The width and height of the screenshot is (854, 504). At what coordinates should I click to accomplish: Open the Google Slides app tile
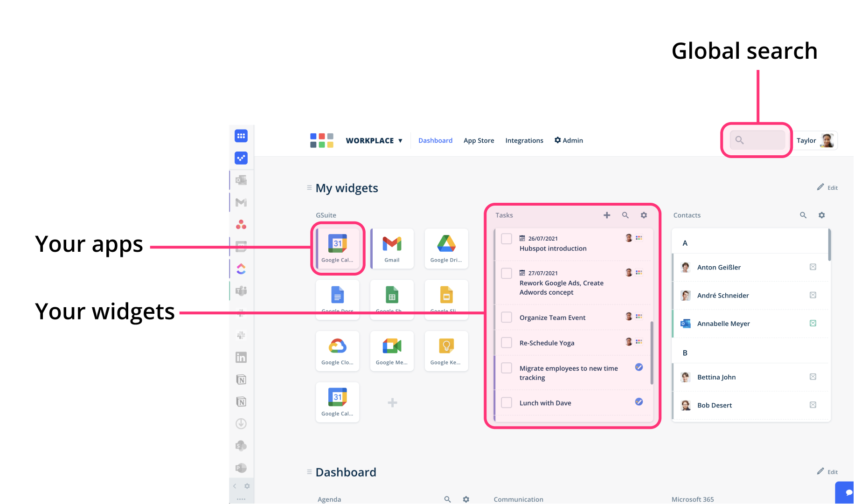click(x=446, y=299)
